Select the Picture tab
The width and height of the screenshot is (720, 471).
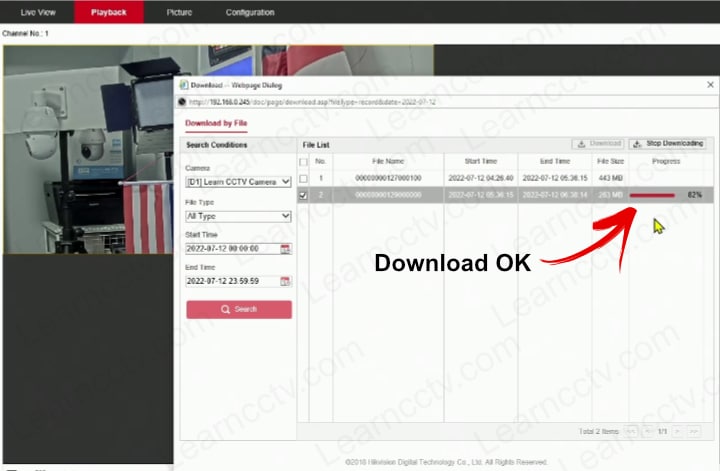tap(180, 12)
